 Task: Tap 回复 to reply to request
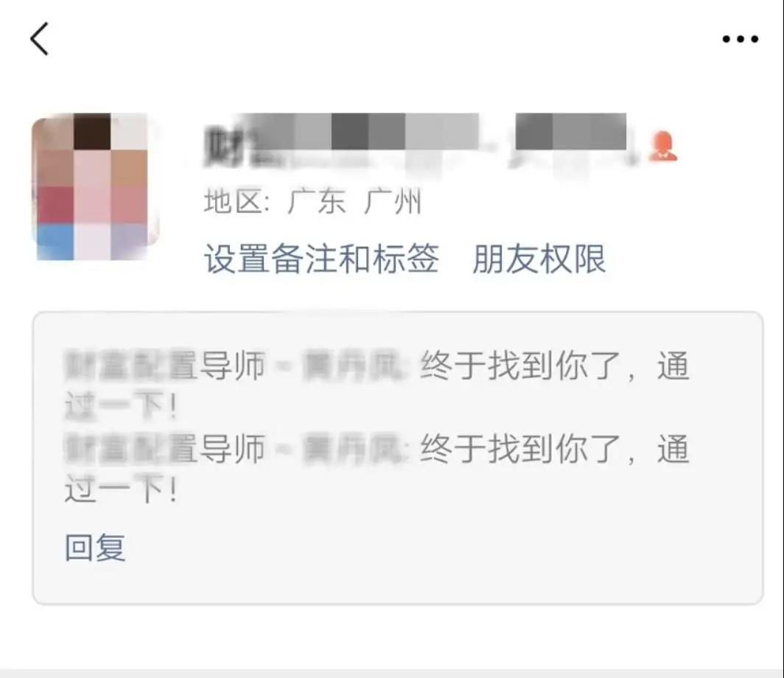[95, 548]
